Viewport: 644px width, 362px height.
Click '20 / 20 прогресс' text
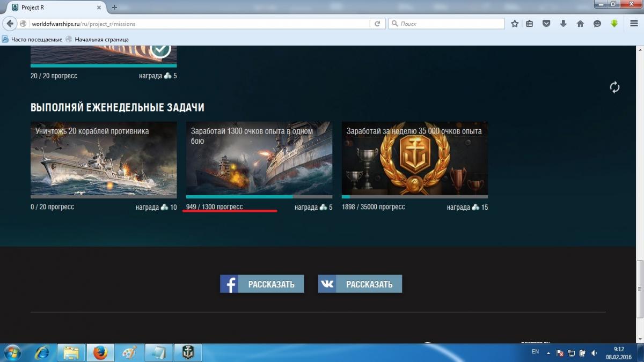tap(54, 76)
